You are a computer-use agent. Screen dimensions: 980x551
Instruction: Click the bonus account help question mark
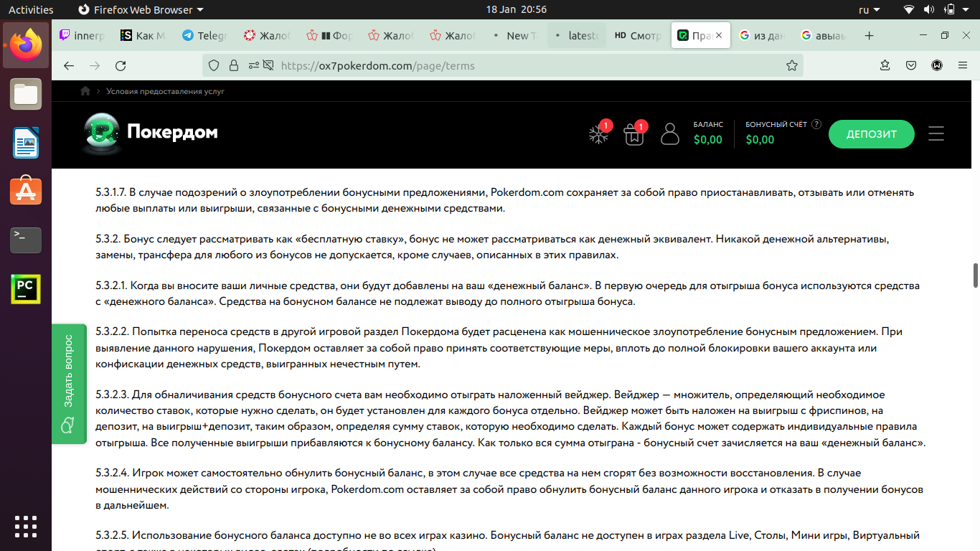(816, 124)
